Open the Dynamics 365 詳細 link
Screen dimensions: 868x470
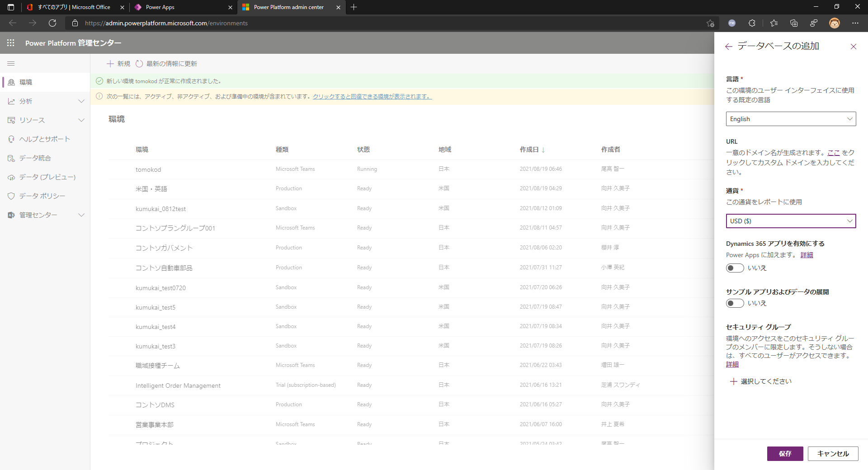coord(807,255)
